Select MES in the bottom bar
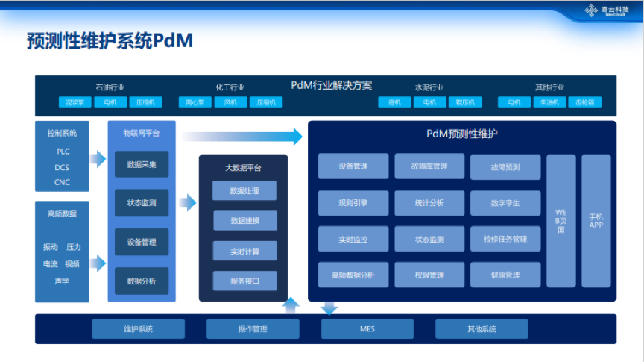Viewport: 644px width, 362px height. 367,329
